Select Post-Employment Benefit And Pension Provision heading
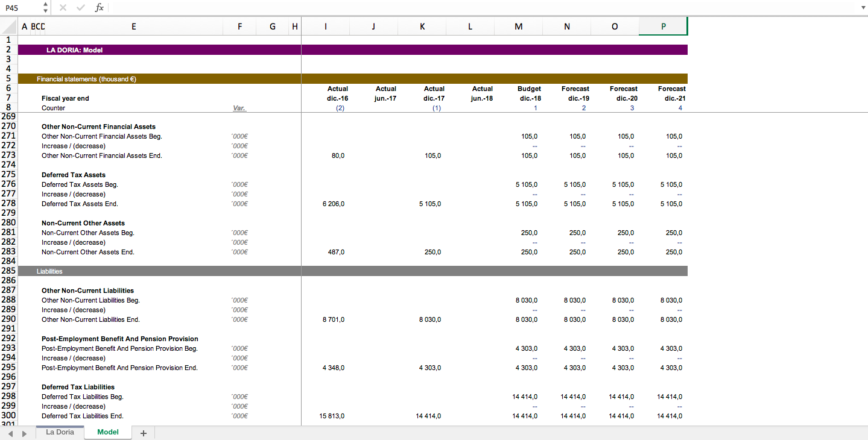868x440 pixels. click(x=120, y=339)
